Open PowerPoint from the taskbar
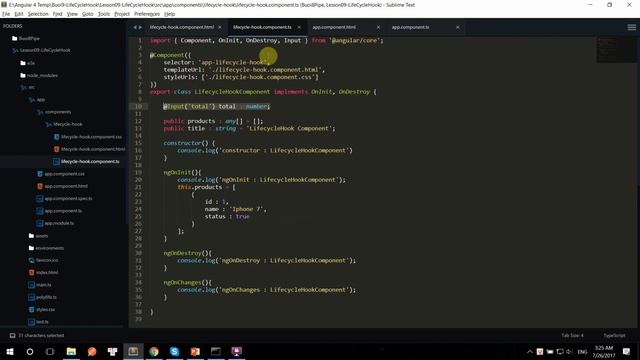 (195, 351)
